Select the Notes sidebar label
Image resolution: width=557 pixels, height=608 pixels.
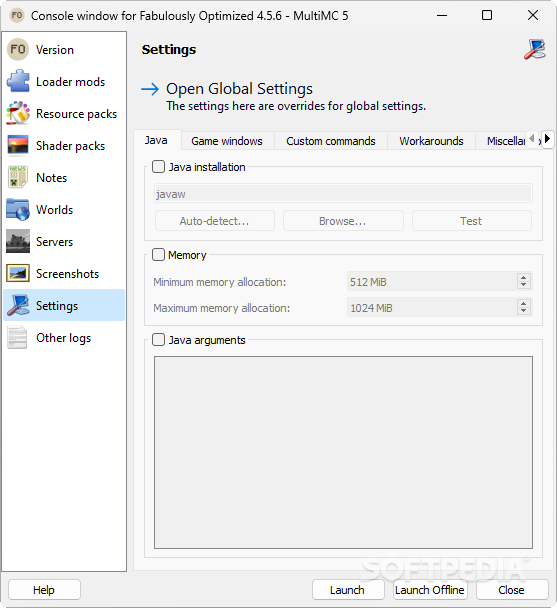52,178
